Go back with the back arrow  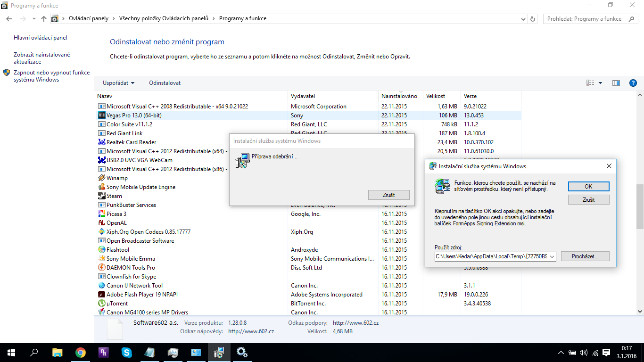click(x=9, y=19)
